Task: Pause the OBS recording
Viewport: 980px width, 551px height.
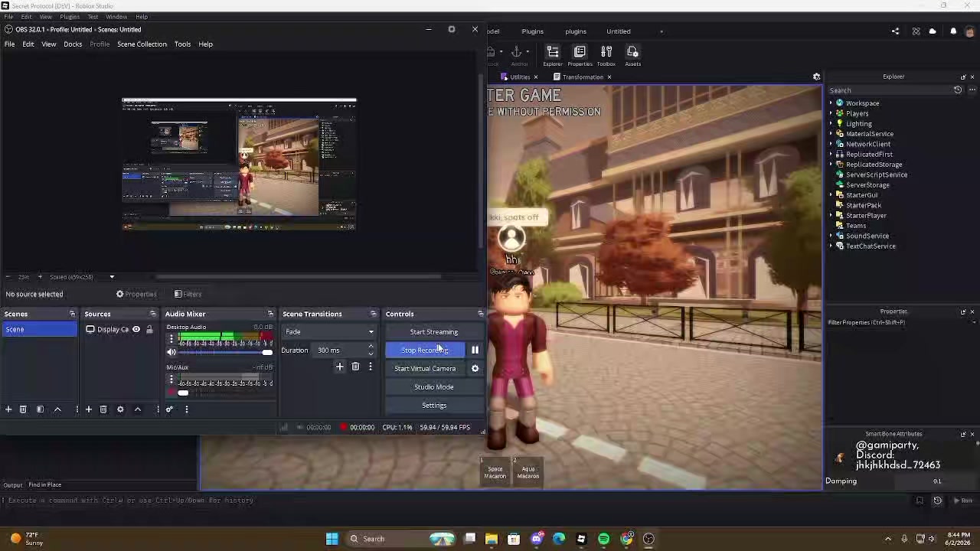Action: tap(475, 350)
